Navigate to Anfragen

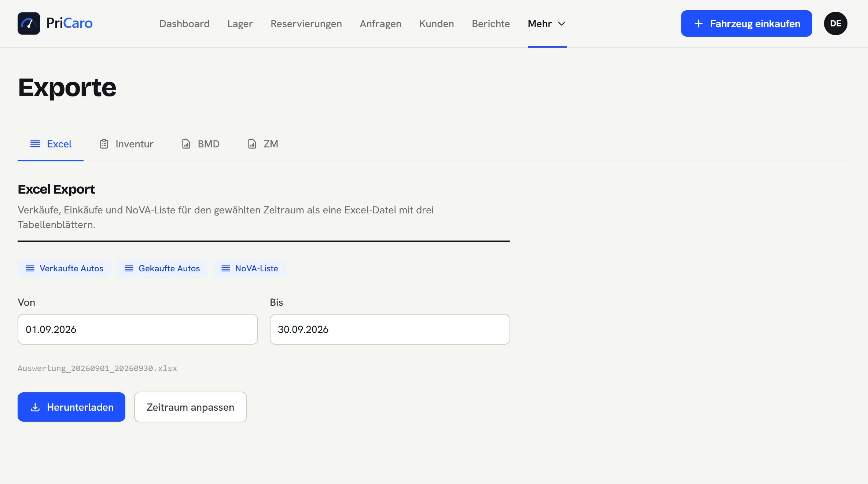[380, 23]
